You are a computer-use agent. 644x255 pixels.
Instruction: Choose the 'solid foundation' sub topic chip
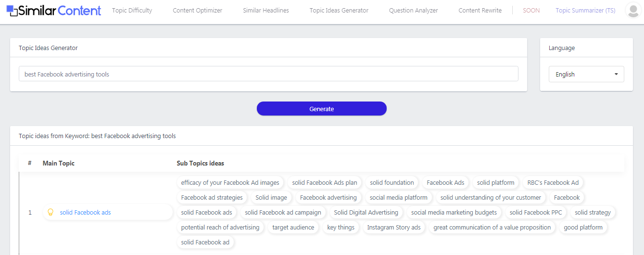coord(392,182)
